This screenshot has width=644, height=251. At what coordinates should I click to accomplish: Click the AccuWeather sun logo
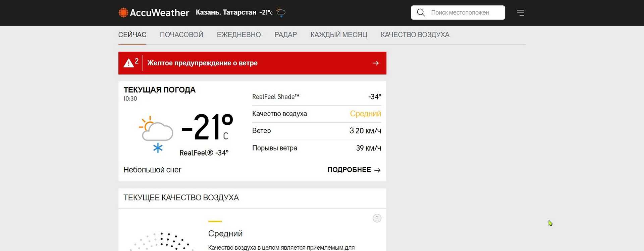tap(123, 13)
